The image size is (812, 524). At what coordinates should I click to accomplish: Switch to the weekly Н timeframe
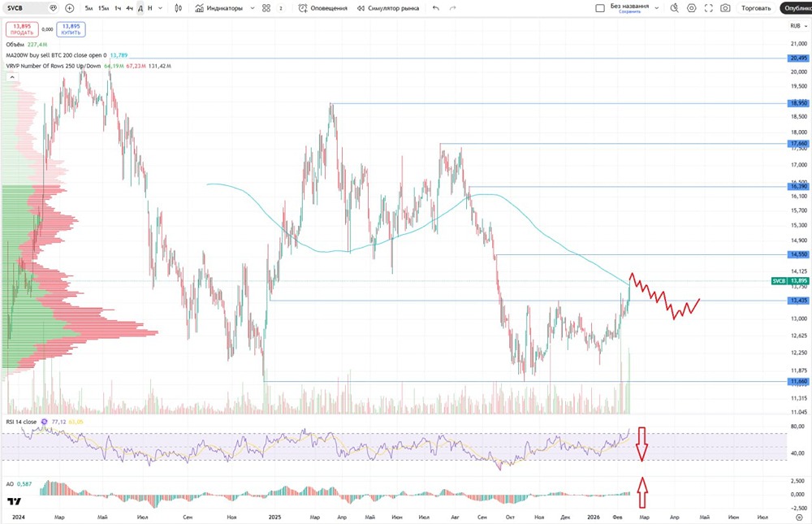[x=150, y=8]
